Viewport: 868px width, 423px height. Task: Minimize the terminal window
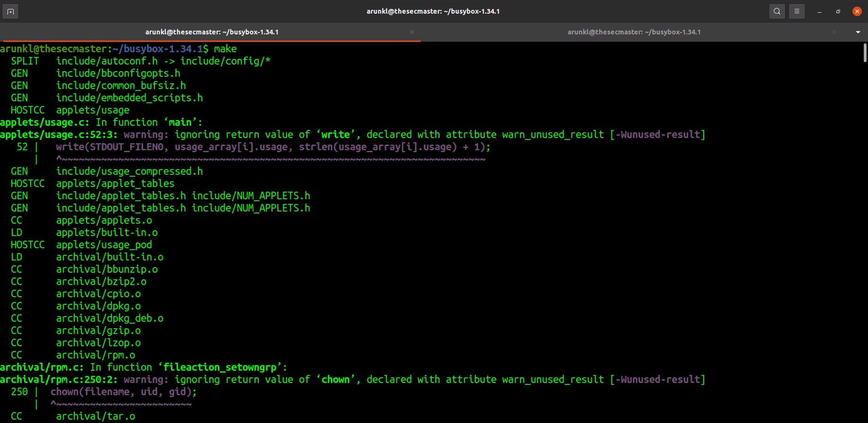(x=820, y=11)
